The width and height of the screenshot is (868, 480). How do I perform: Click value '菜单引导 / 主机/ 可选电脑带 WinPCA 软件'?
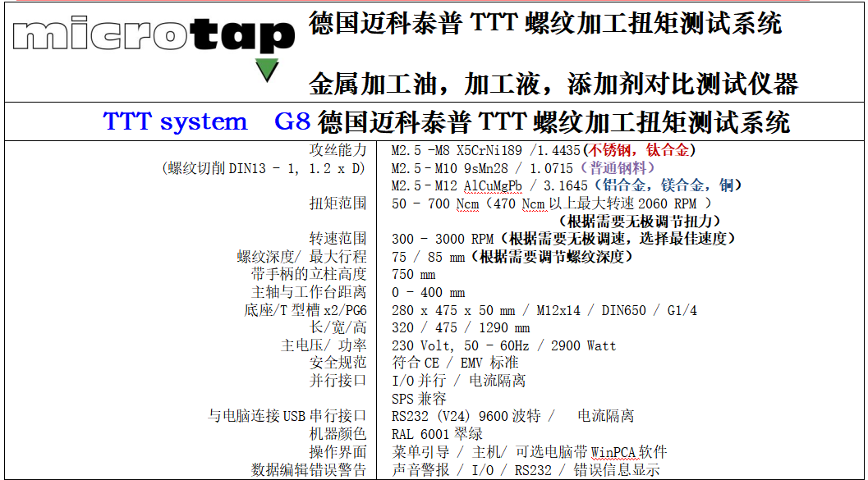(x=529, y=452)
